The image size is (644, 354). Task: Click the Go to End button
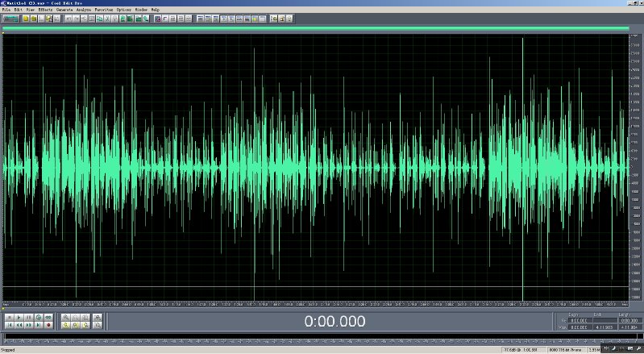coord(38,325)
